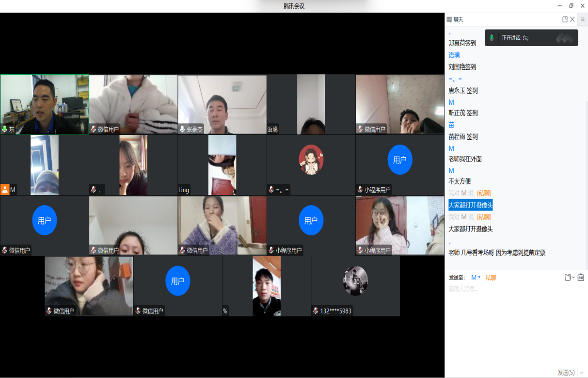Select 语璃's video tile
588x378 pixels.
(x=311, y=104)
